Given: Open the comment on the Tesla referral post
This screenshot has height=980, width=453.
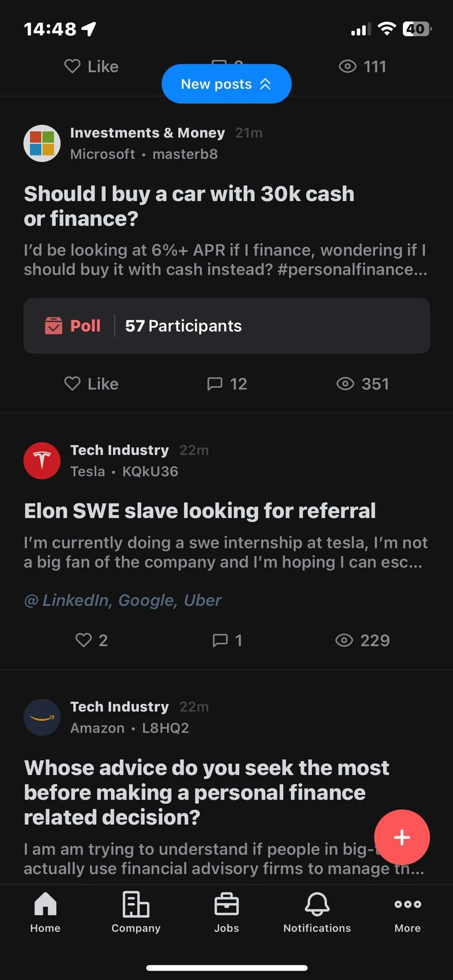Looking at the screenshot, I should click(x=227, y=640).
